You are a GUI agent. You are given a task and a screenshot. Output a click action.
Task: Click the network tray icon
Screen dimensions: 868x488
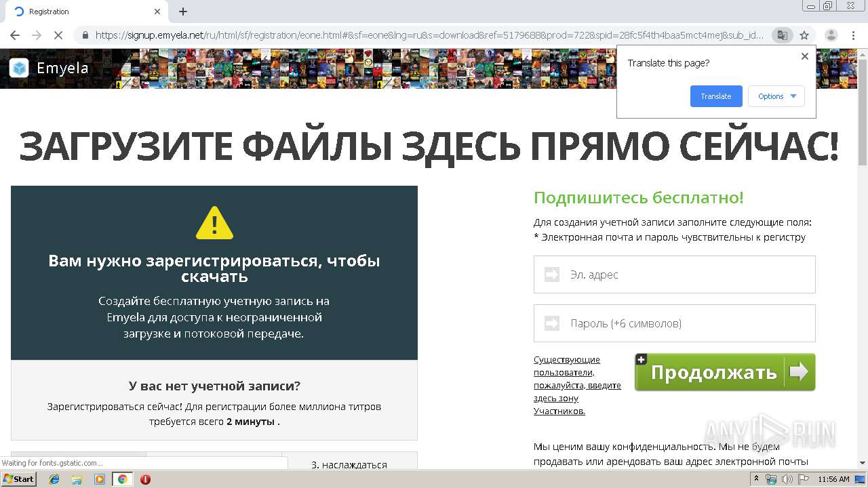pos(771,479)
